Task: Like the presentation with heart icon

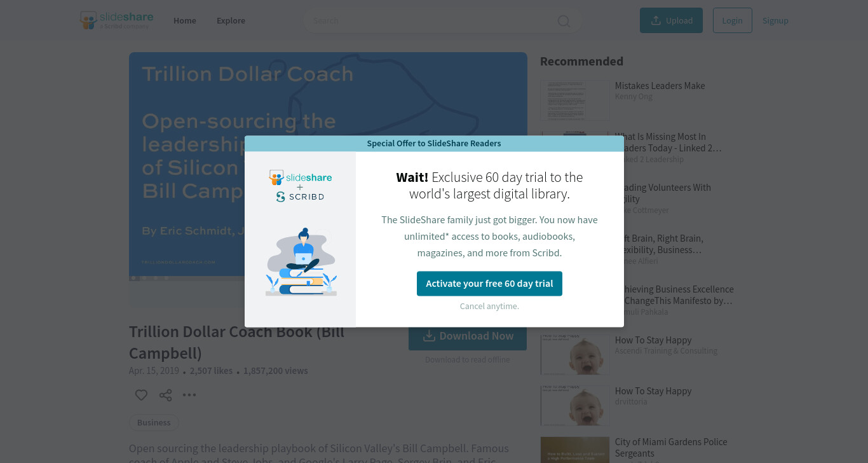Action: (x=141, y=395)
